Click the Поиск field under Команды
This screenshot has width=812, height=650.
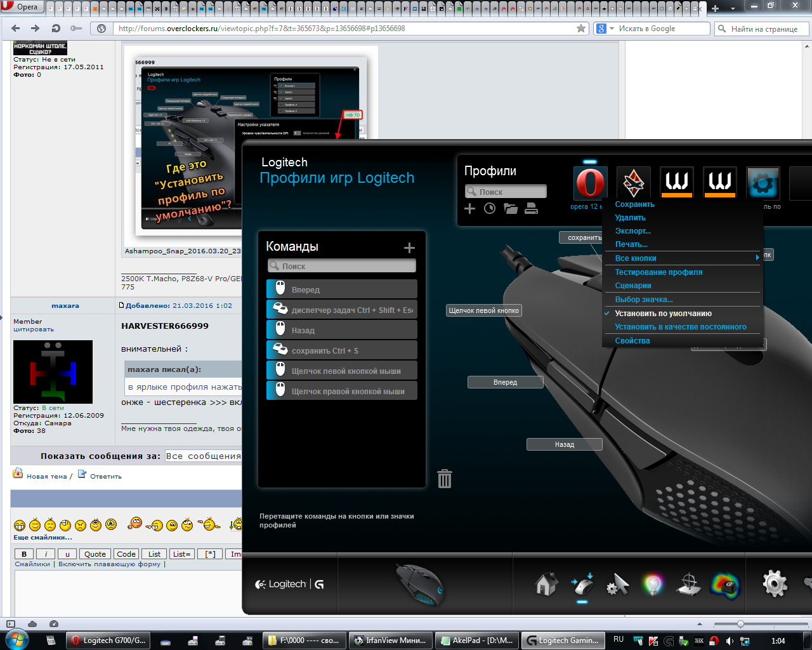click(x=342, y=267)
